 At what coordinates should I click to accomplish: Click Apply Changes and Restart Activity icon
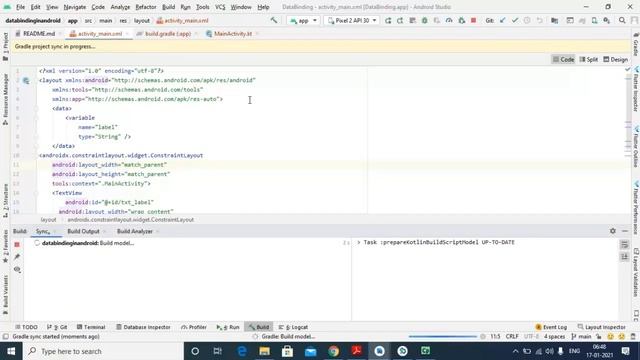(400, 20)
